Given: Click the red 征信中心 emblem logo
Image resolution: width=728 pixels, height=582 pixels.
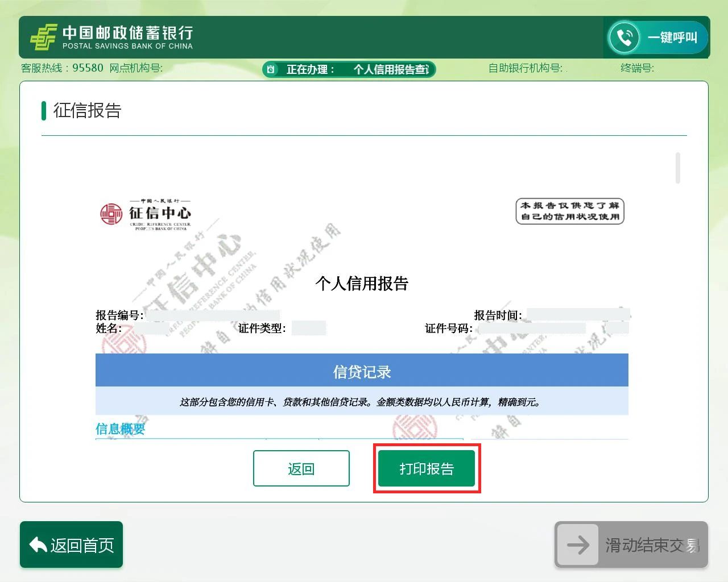Looking at the screenshot, I should [x=111, y=214].
